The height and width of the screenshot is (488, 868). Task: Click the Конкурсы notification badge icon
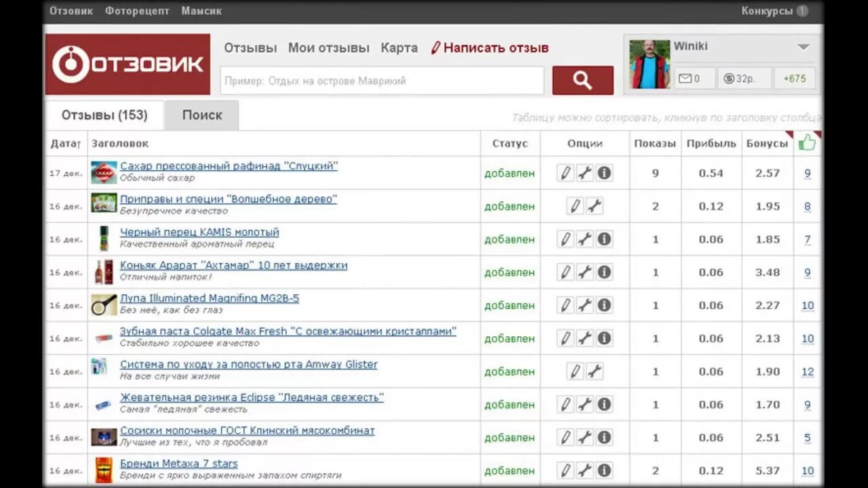tap(802, 11)
